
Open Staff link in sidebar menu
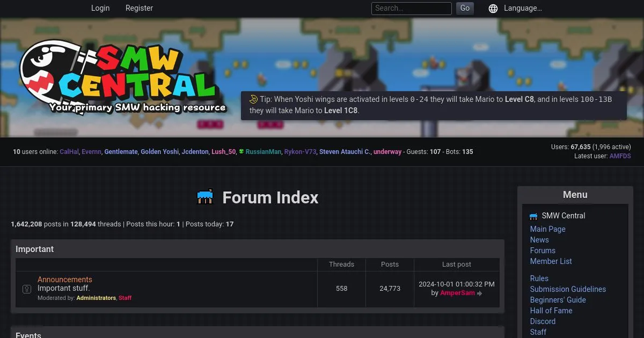click(538, 332)
